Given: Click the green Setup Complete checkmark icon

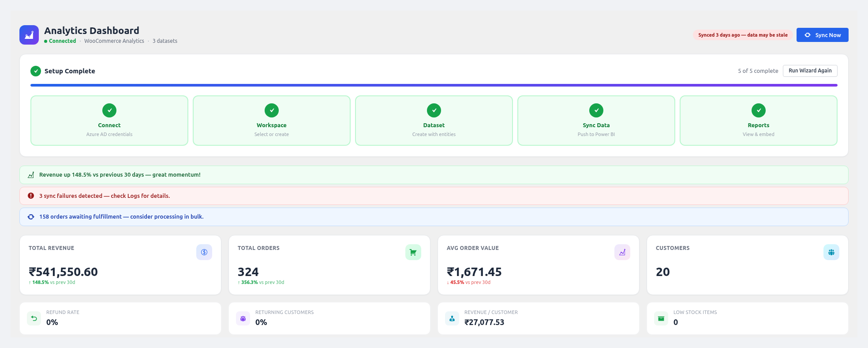Looking at the screenshot, I should pos(36,71).
